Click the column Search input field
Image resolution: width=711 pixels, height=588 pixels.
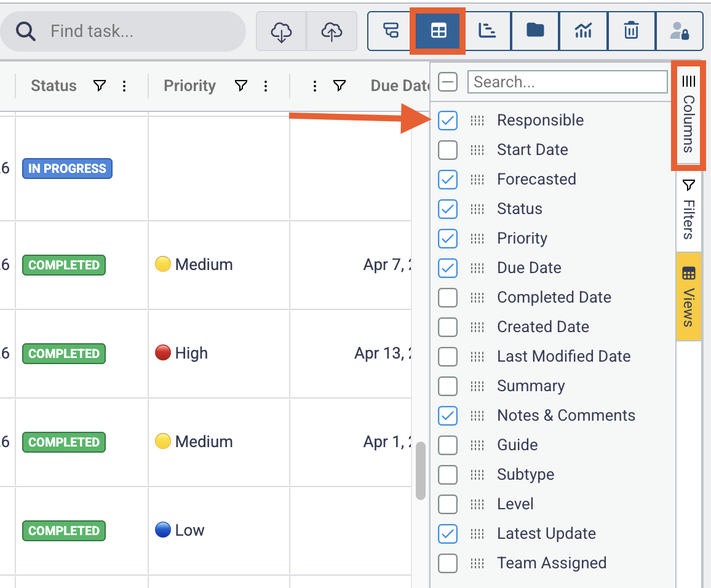(567, 82)
